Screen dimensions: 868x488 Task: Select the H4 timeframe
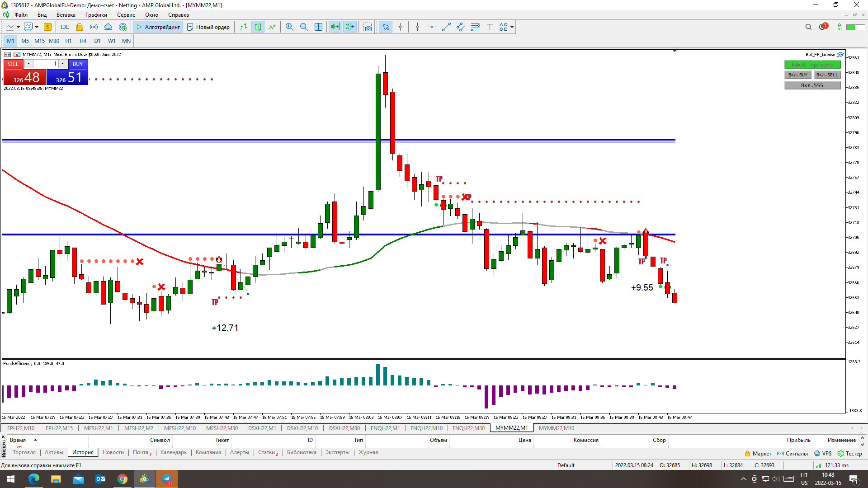(x=83, y=41)
